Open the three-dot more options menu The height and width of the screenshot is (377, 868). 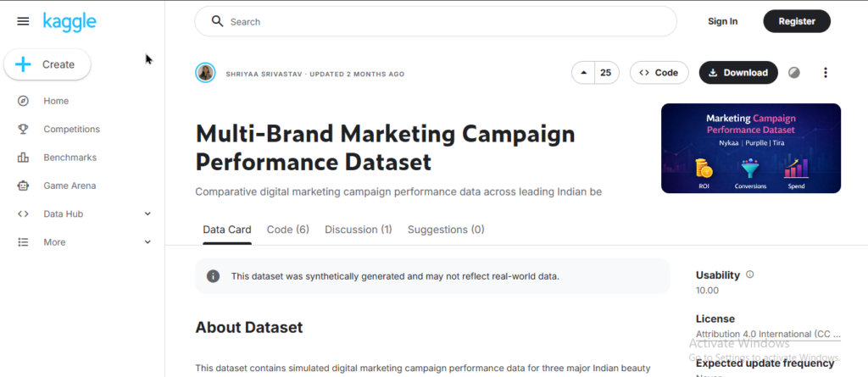826,73
